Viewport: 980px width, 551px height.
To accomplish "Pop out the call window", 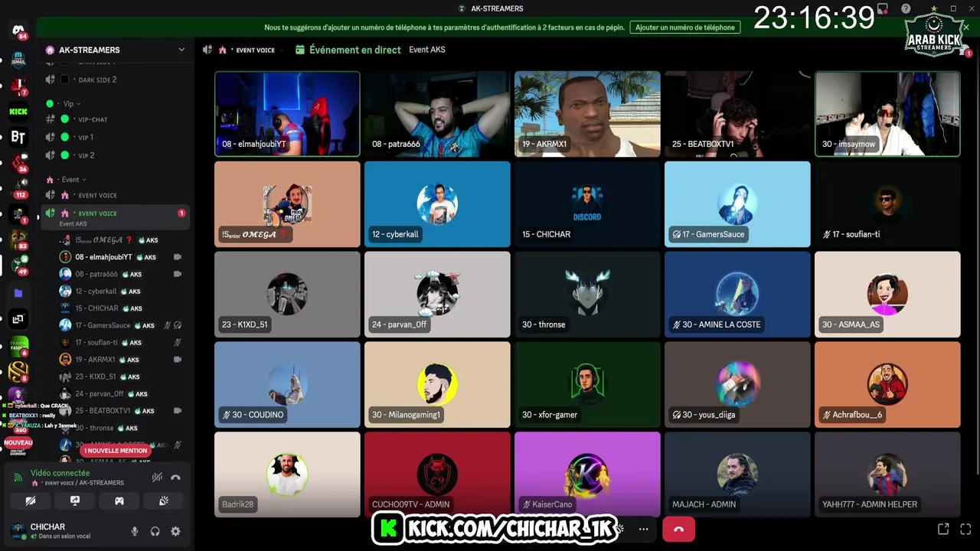I will click(943, 529).
